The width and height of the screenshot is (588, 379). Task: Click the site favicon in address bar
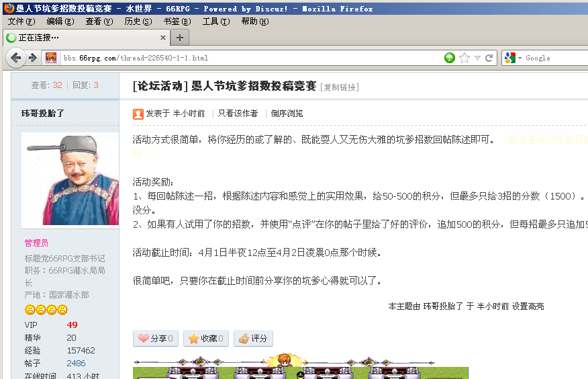coord(51,58)
